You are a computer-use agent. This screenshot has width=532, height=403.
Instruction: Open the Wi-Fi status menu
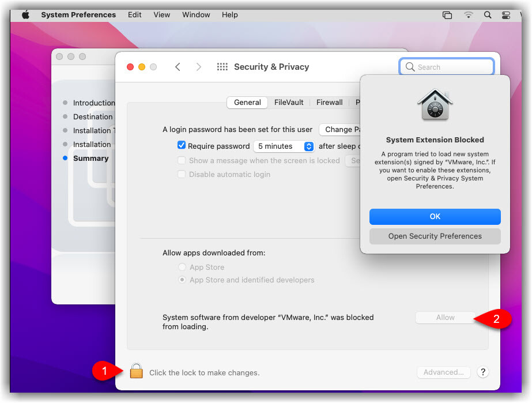[468, 15]
